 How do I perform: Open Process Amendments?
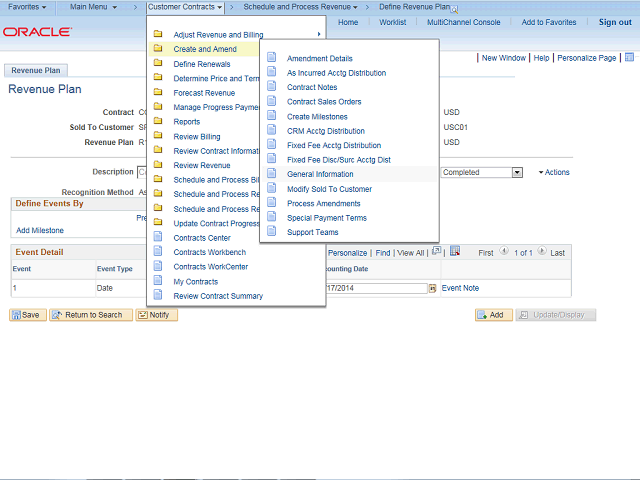coord(324,203)
